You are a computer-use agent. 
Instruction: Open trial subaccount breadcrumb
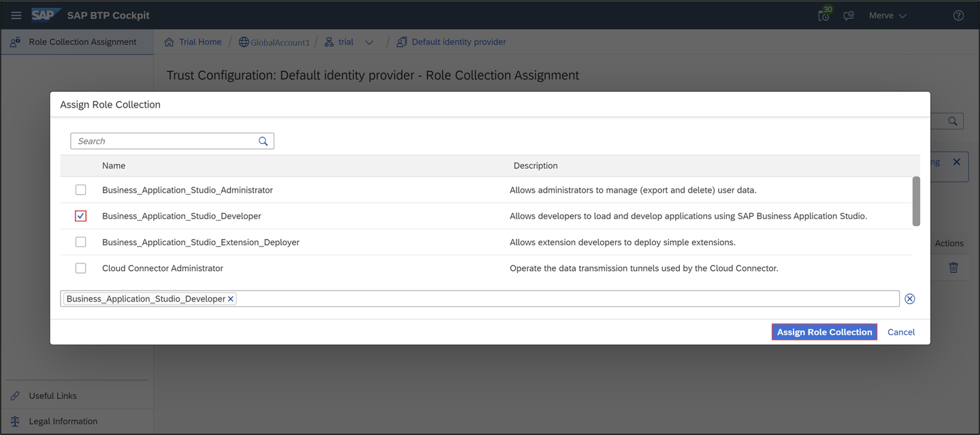[x=346, y=42]
